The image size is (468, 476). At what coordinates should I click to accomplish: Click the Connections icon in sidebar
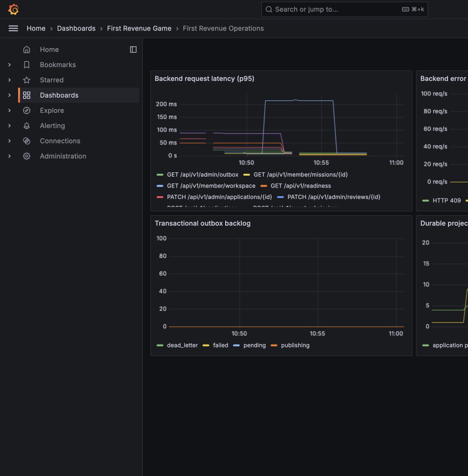27,140
